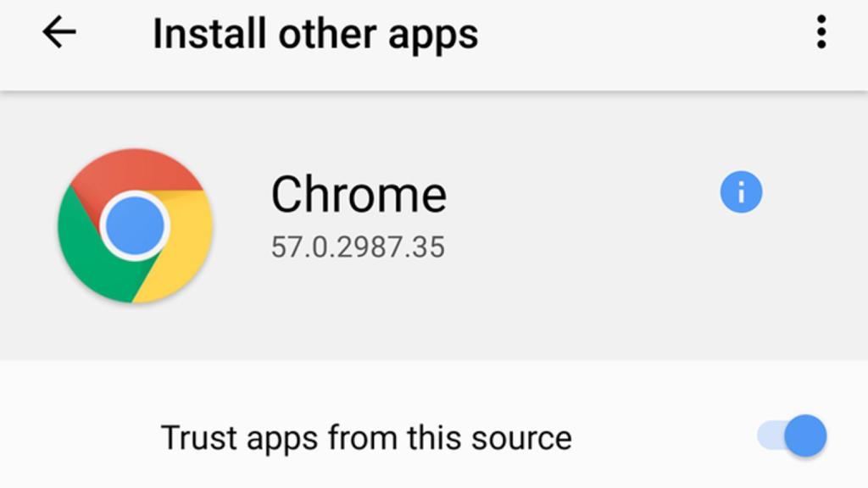Select the Install other apps title

[314, 33]
